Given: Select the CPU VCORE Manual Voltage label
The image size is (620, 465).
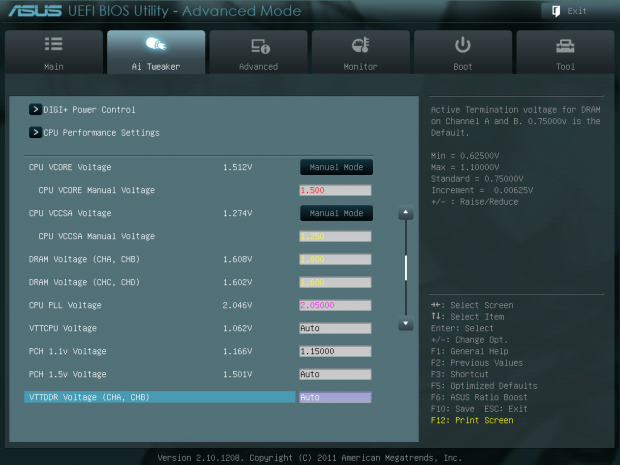Looking at the screenshot, I should coord(96,190).
